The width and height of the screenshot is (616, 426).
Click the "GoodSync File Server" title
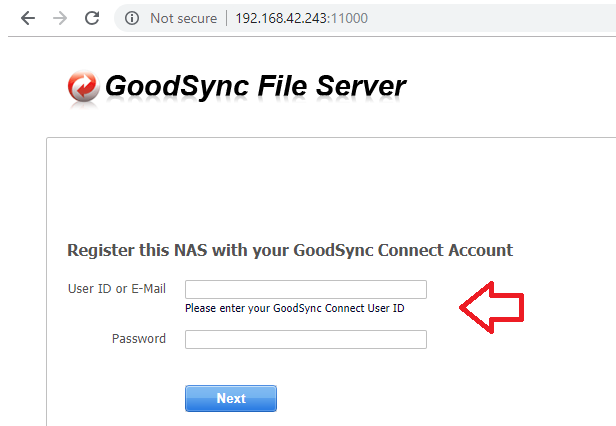coord(255,86)
